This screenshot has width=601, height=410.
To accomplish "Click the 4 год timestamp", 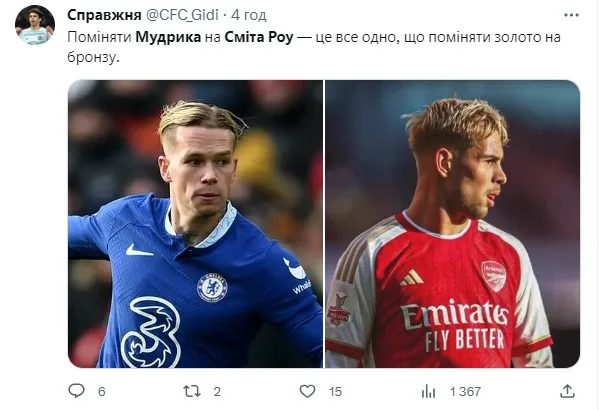I will [248, 15].
